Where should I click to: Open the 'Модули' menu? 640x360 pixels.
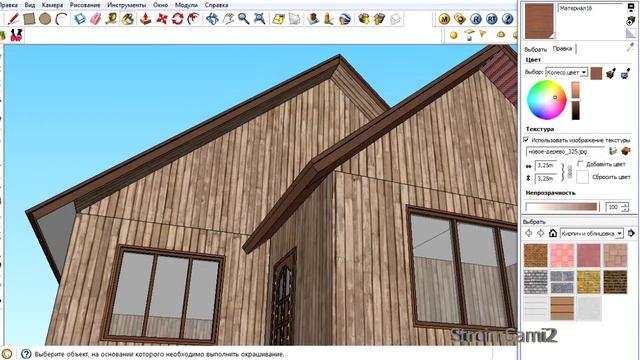pyautogui.click(x=186, y=5)
